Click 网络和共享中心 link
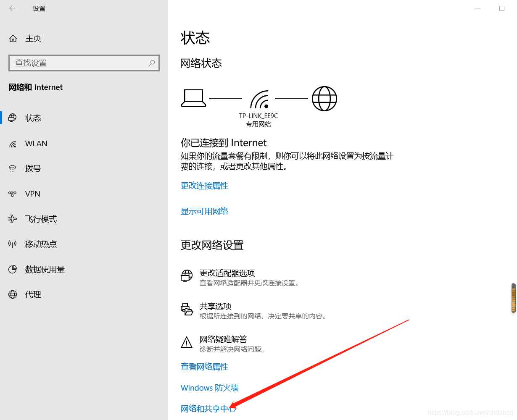The width and height of the screenshot is (517, 420). click(x=208, y=408)
